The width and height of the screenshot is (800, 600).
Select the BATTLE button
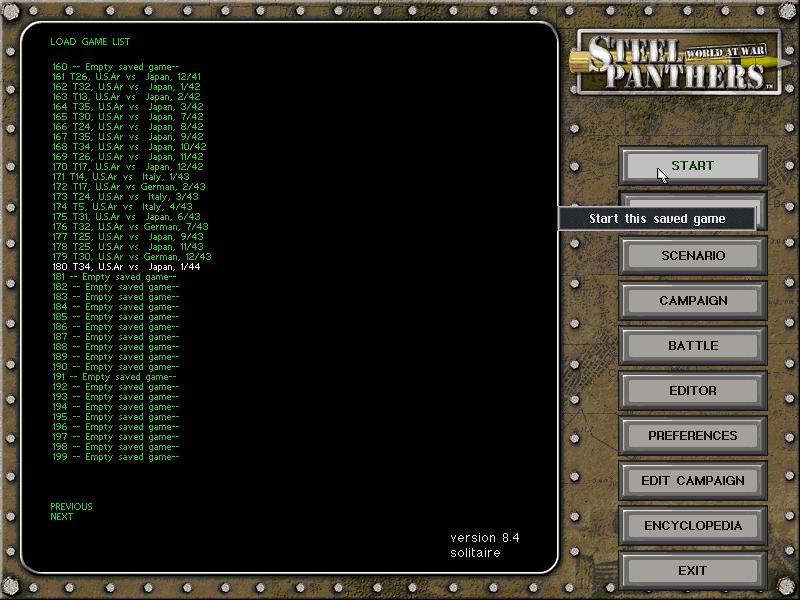(x=692, y=345)
